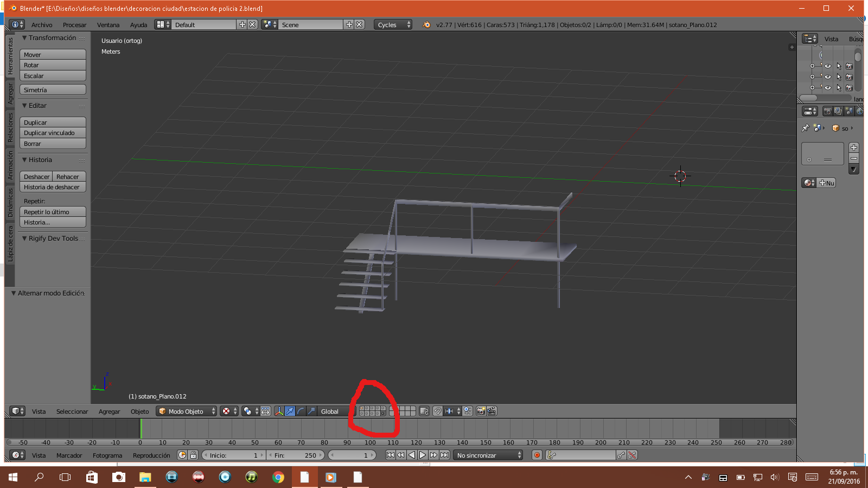The width and height of the screenshot is (868, 488).
Task: Select the rotate manipulator icon
Action: click(301, 411)
